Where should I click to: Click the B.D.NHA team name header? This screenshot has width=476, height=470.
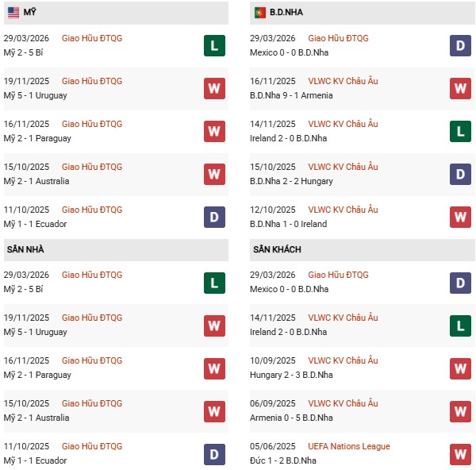(286, 13)
